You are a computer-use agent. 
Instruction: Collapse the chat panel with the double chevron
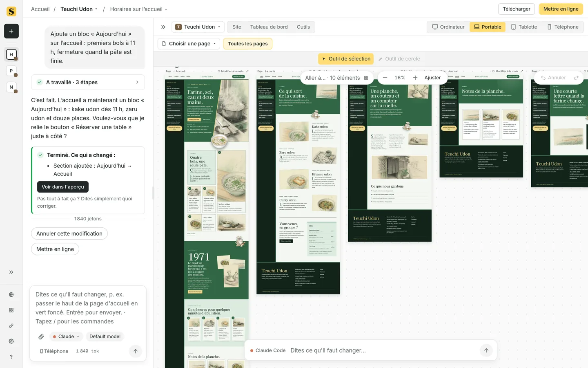click(x=163, y=27)
